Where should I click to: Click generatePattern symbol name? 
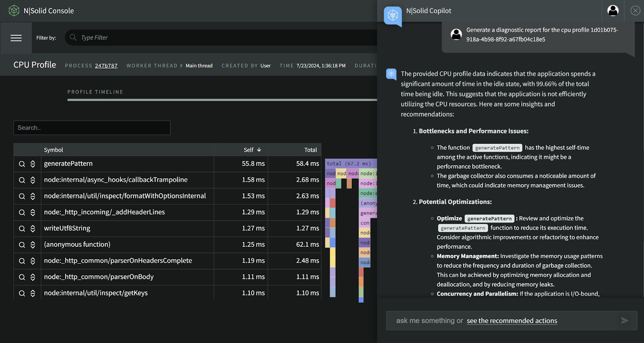click(68, 163)
